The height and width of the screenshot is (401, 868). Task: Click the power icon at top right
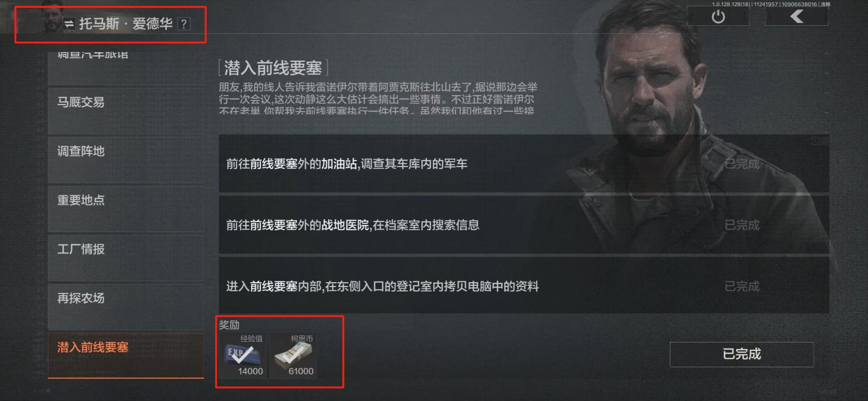pyautogui.click(x=718, y=17)
